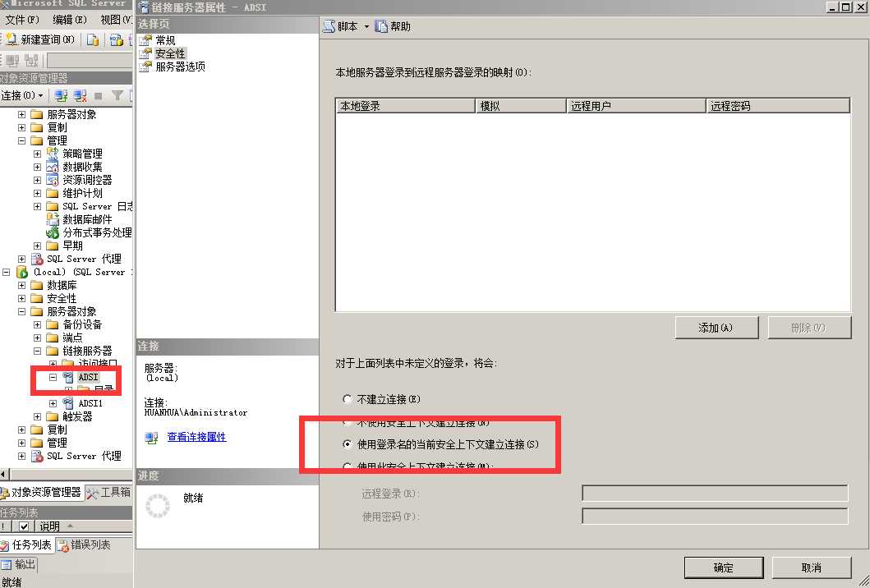The height and width of the screenshot is (588, 870).
Task: Click the 取消 button
Action: [x=811, y=567]
